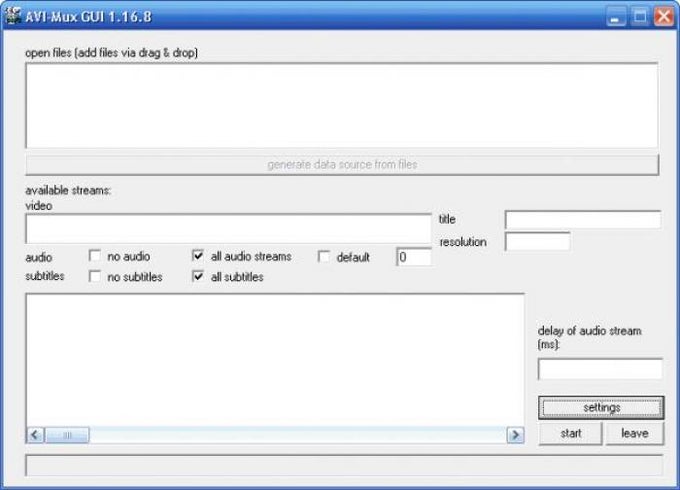Viewport: 680px width, 490px height.
Task: Click the horizontal scrollbar thumb
Action: pos(67,434)
